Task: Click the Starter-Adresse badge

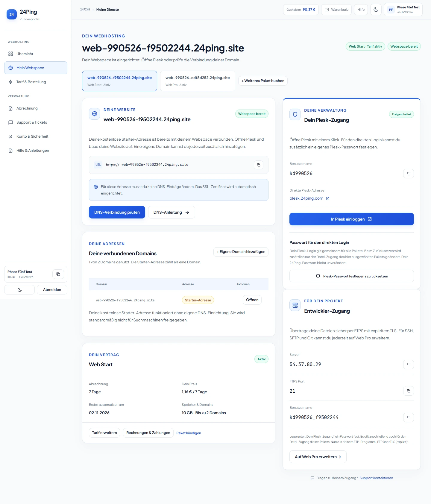Action: tap(198, 300)
